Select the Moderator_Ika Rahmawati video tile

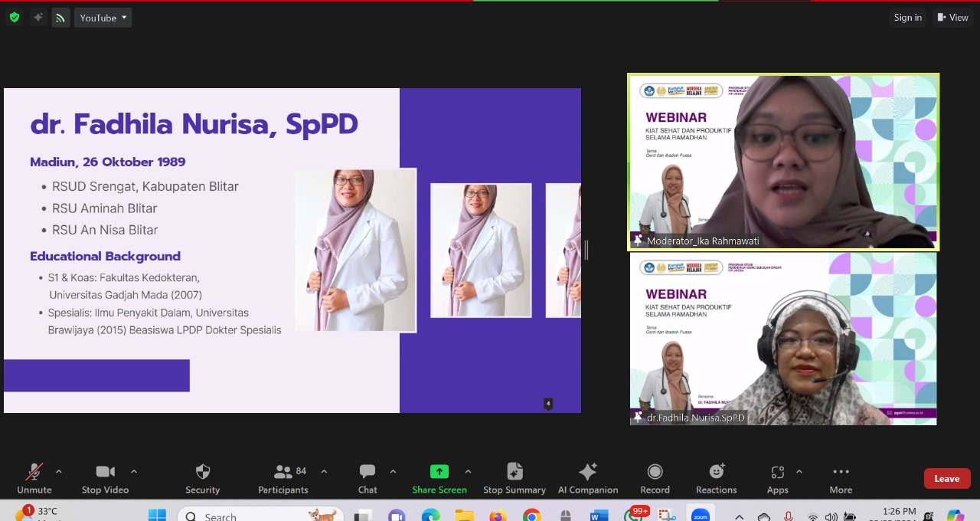(x=783, y=162)
